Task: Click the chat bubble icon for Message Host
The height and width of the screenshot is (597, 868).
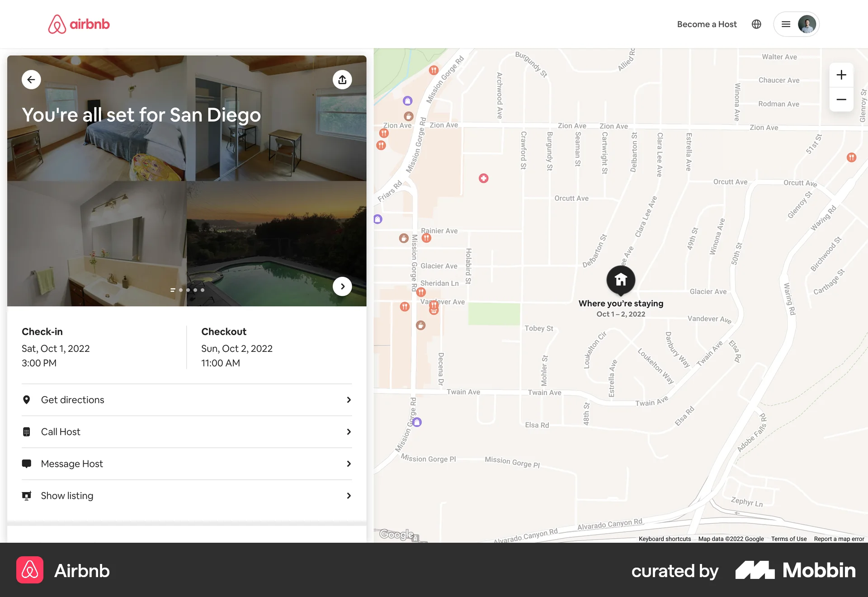Action: click(27, 464)
